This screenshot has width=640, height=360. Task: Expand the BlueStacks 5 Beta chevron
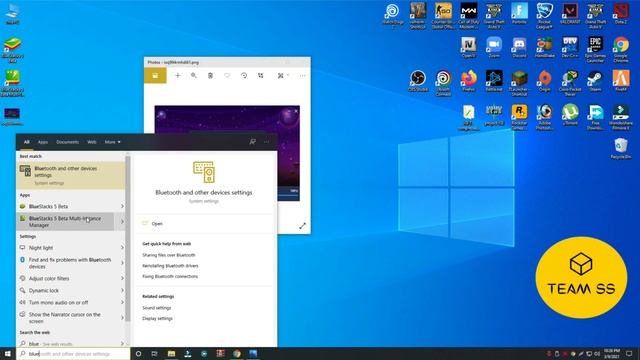tap(122, 207)
